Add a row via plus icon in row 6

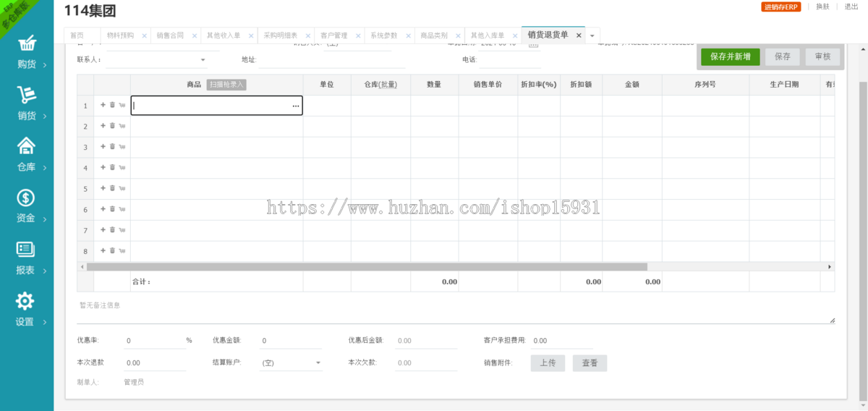click(103, 209)
